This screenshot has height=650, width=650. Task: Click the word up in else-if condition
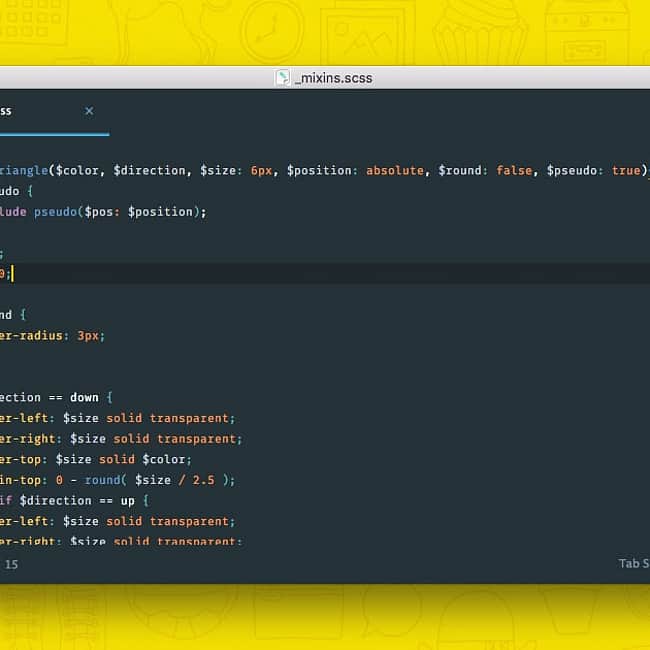128,500
